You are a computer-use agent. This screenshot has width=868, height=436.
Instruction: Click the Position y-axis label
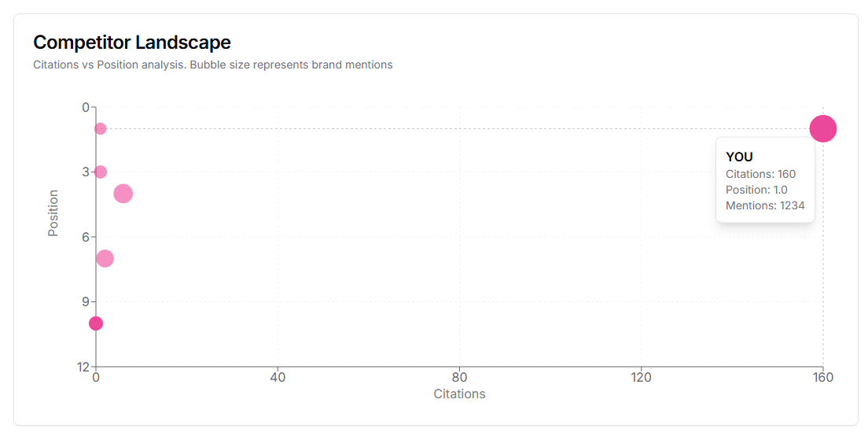pyautogui.click(x=53, y=213)
